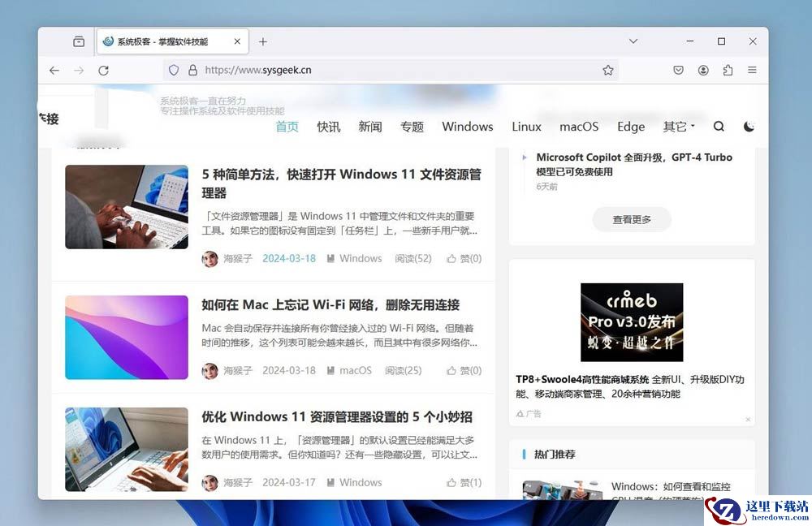Click the 查看更多 button
The height and width of the screenshot is (526, 812).
point(632,219)
